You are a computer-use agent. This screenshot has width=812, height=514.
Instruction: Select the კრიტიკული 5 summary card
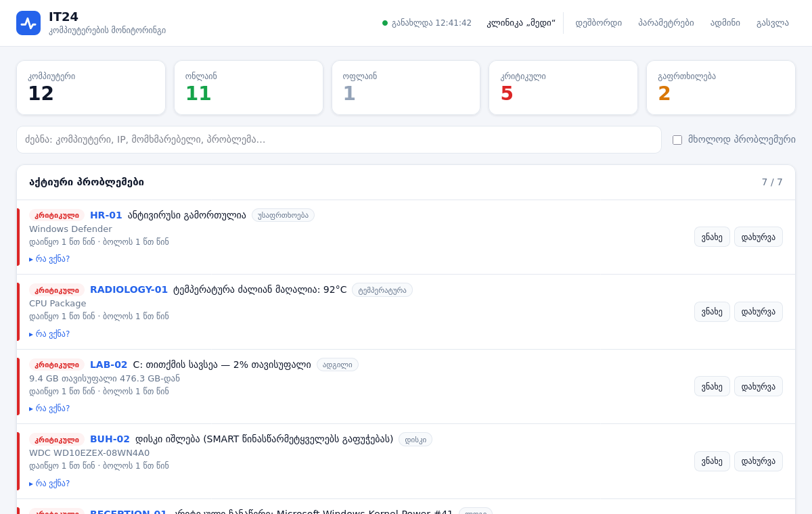tap(563, 88)
